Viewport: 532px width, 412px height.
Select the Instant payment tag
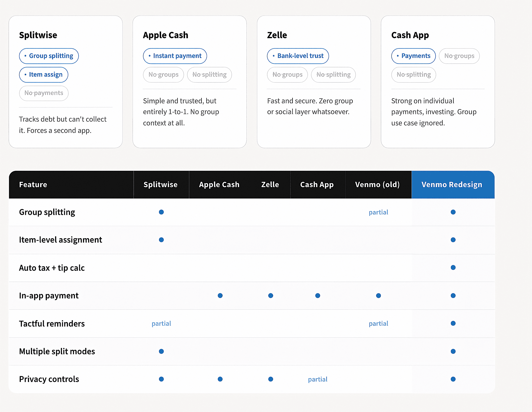(x=175, y=56)
